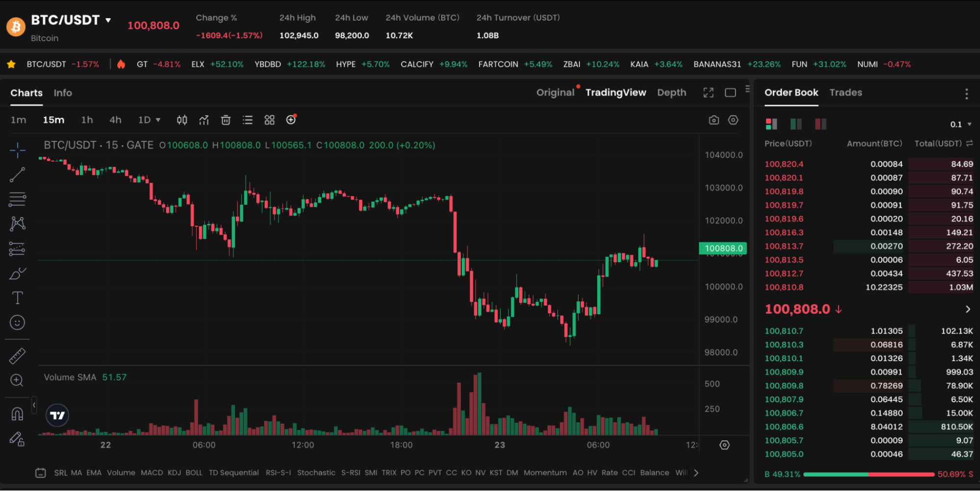This screenshot has width=980, height=491.
Task: Select the 1h timeframe button
Action: pyautogui.click(x=87, y=120)
